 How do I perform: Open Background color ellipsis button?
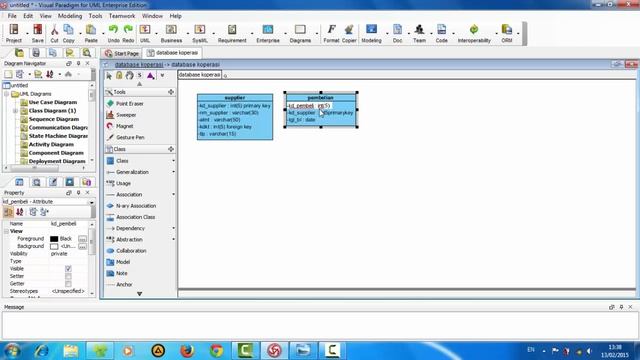(x=82, y=247)
